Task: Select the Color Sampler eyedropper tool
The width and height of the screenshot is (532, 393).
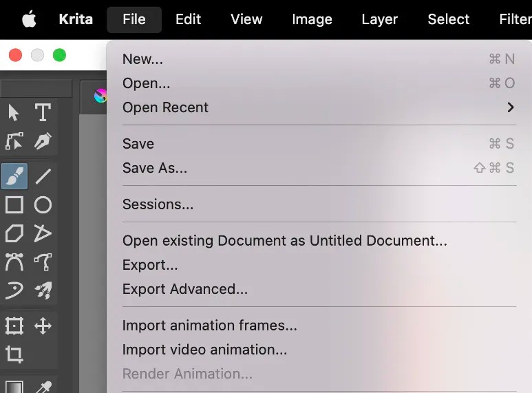Action: pyautogui.click(x=43, y=387)
